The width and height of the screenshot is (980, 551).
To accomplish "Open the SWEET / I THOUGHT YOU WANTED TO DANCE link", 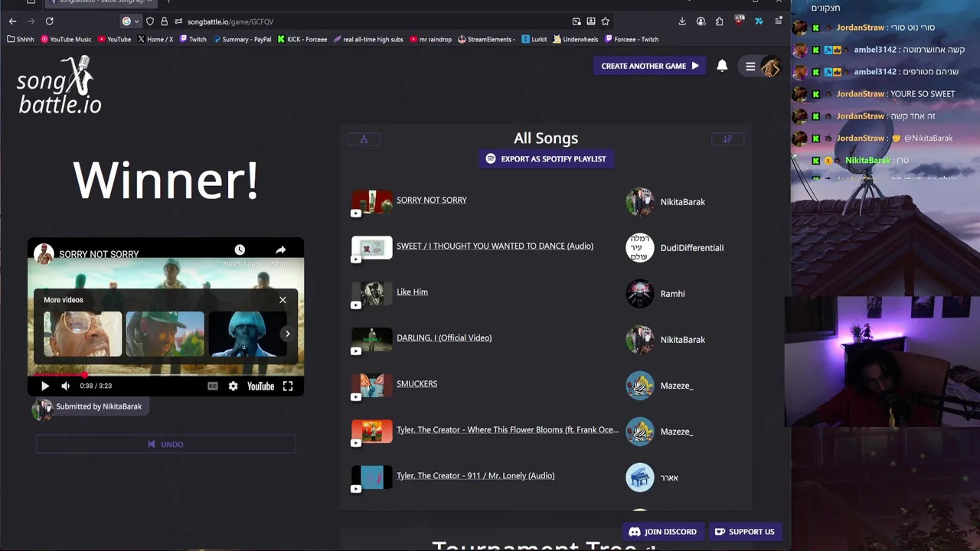I will tap(495, 246).
